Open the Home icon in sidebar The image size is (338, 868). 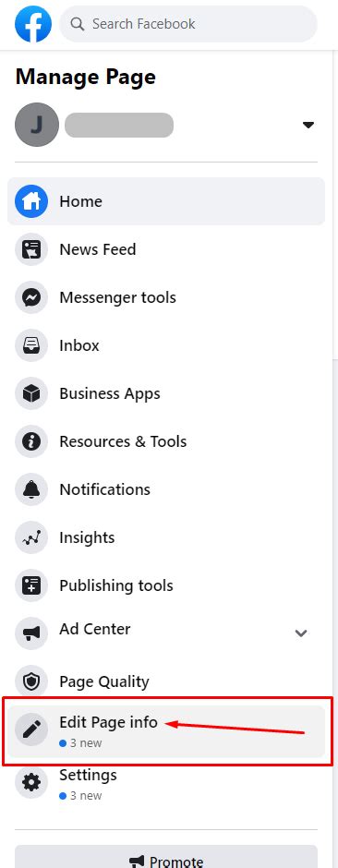[x=31, y=201]
